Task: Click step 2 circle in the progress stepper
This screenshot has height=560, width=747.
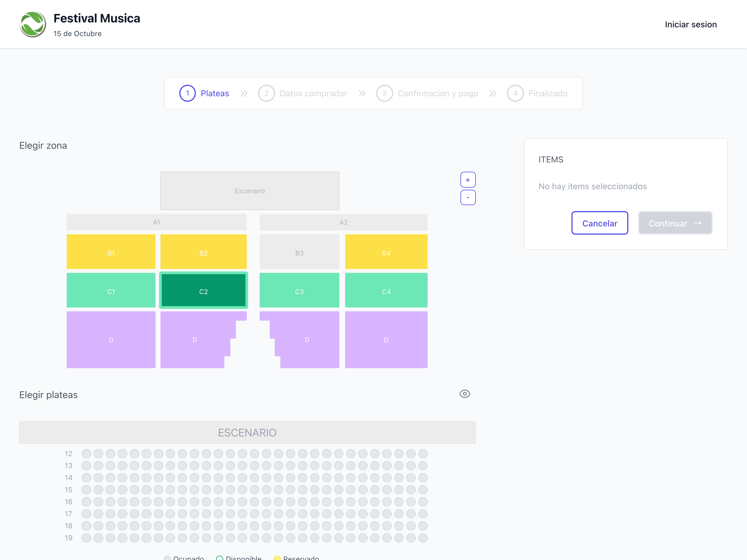Action: click(266, 93)
